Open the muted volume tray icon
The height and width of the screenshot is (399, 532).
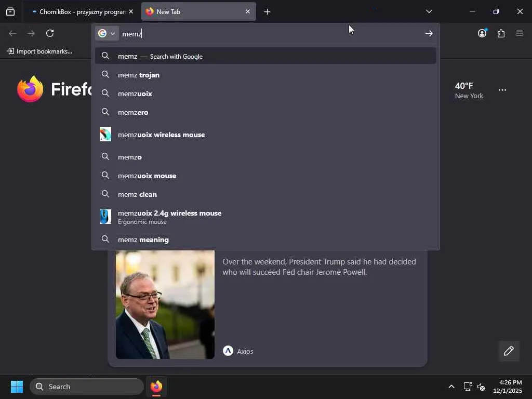tap(481, 387)
